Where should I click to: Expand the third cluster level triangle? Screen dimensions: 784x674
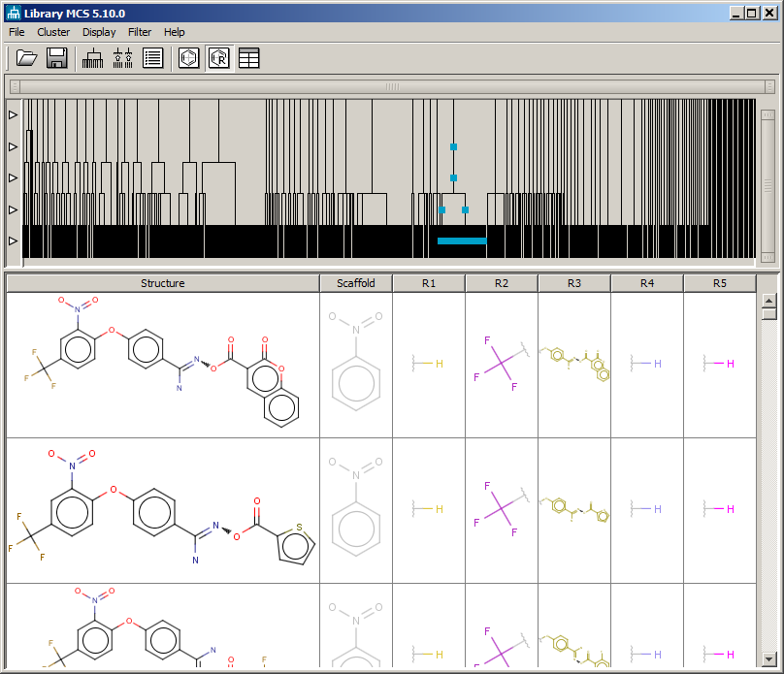[x=12, y=177]
